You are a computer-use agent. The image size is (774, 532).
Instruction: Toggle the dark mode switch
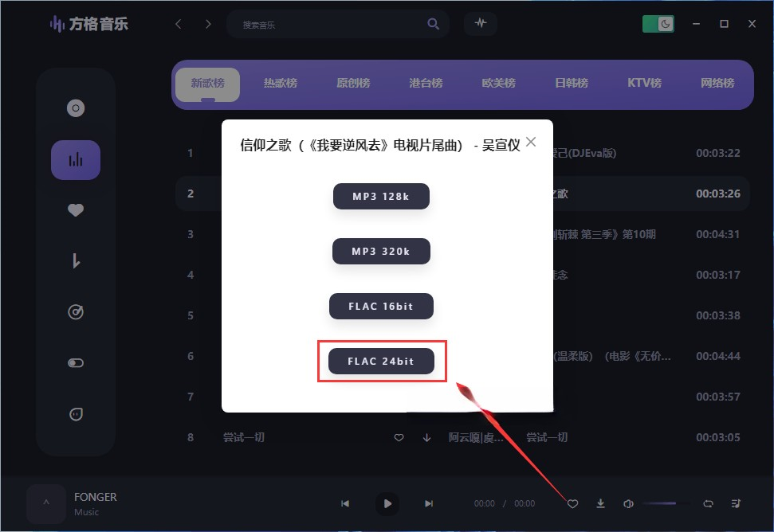(x=658, y=24)
